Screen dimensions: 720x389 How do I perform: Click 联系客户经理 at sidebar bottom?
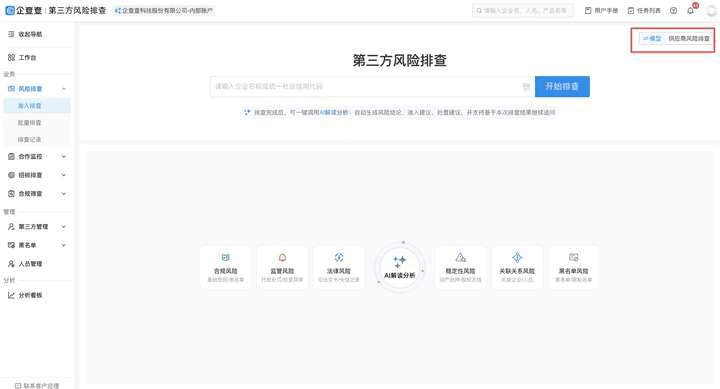(x=37, y=386)
